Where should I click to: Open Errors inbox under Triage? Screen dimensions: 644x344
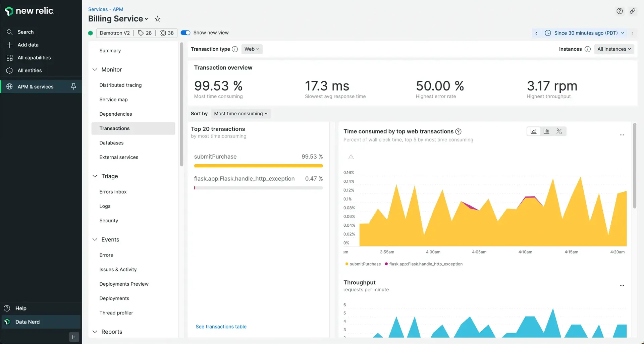point(113,192)
